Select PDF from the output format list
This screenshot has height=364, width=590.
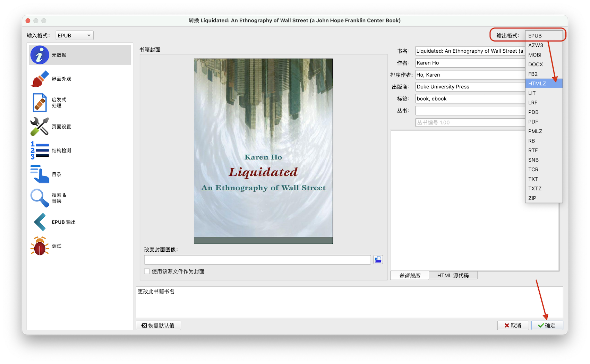click(x=533, y=122)
